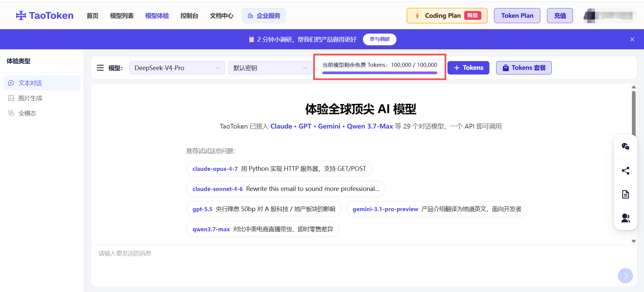This screenshot has width=644, height=292.
Task: Click the survey clipboard icon
Action: 252,39
